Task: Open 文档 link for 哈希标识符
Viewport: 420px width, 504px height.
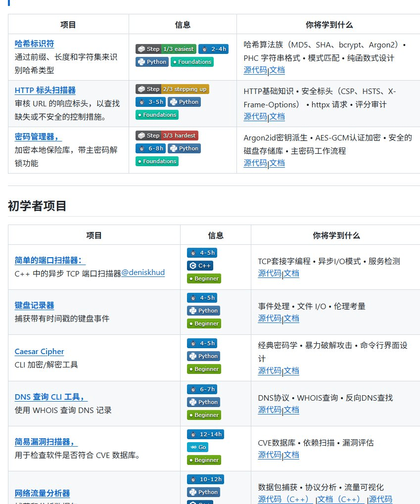Action: click(277, 70)
